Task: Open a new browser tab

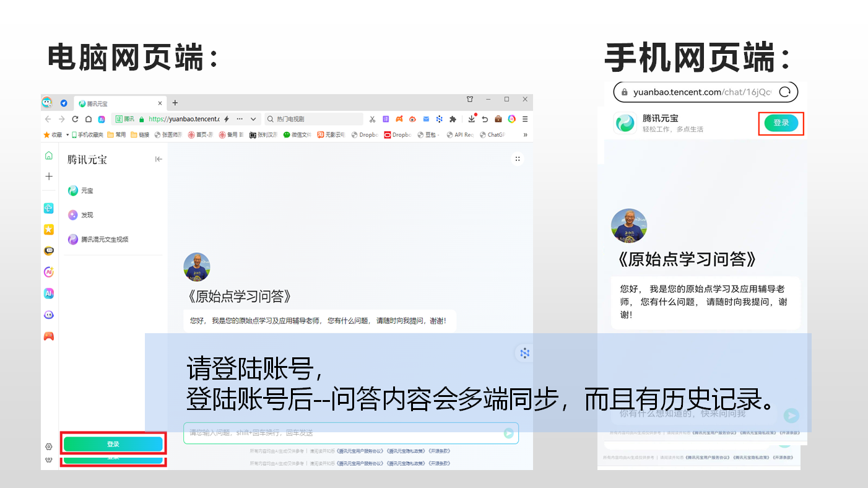Action: (175, 103)
